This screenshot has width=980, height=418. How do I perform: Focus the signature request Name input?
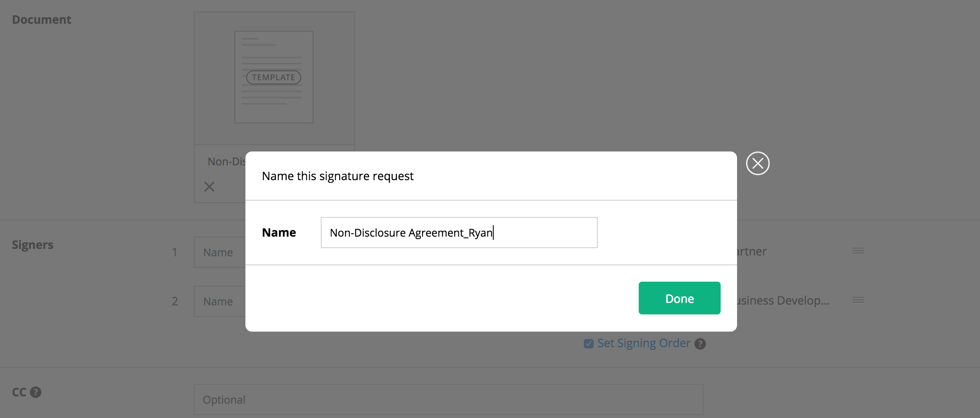pos(458,233)
